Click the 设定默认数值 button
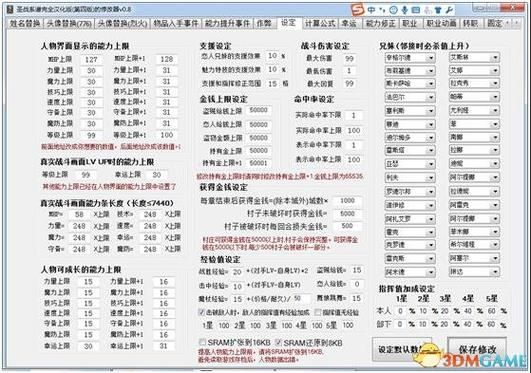Viewport: 531px width, 373px height. coord(402,350)
